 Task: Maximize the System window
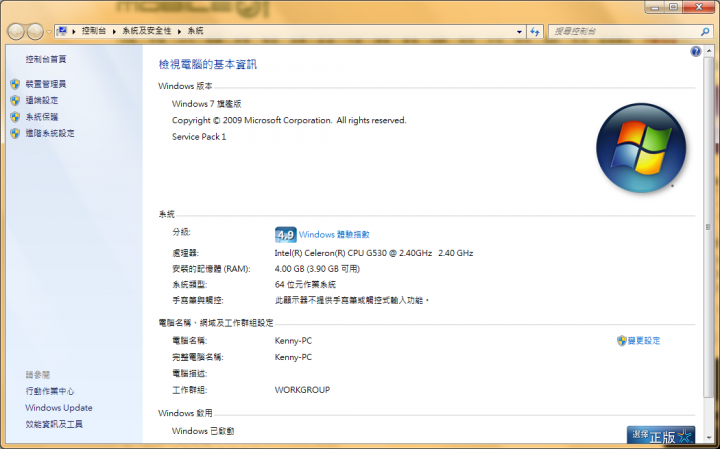coord(674,7)
